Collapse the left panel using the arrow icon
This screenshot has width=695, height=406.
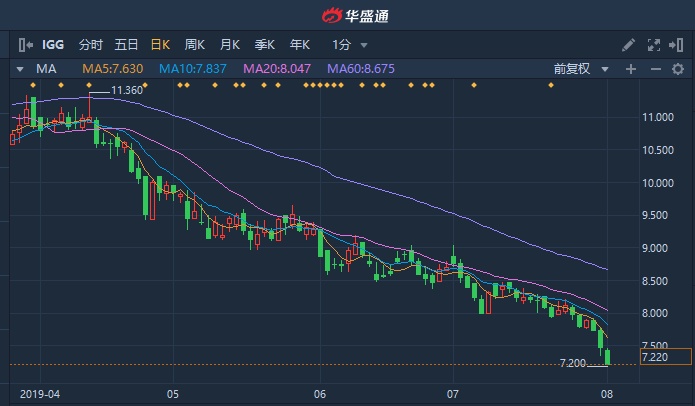[26, 45]
